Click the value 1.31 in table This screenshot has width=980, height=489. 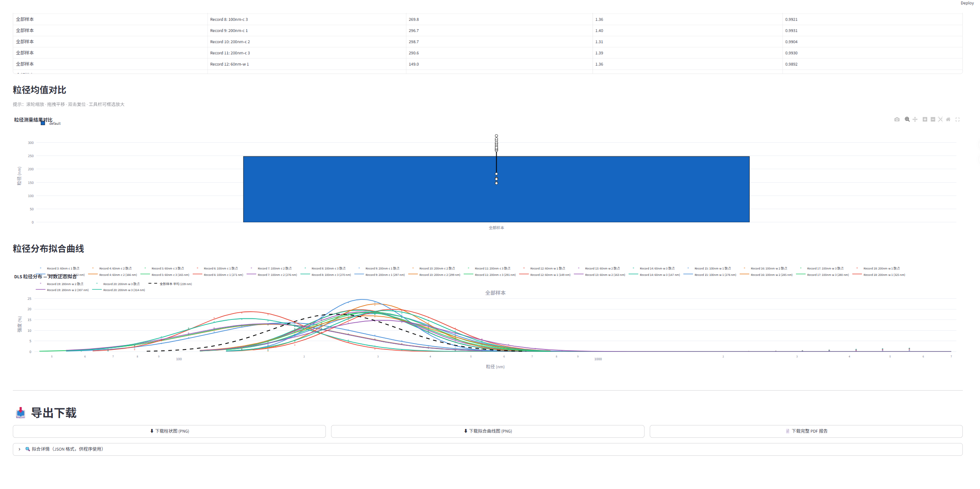click(x=687, y=42)
